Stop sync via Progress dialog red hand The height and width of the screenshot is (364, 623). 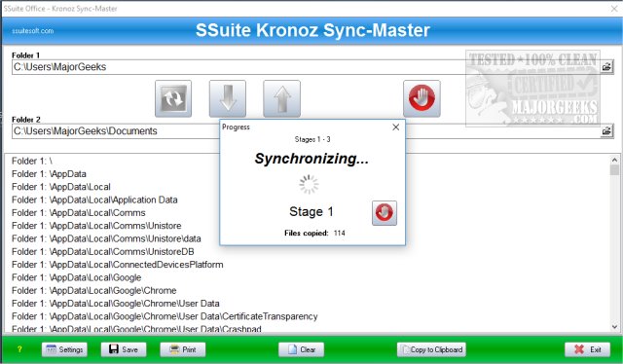click(x=385, y=213)
